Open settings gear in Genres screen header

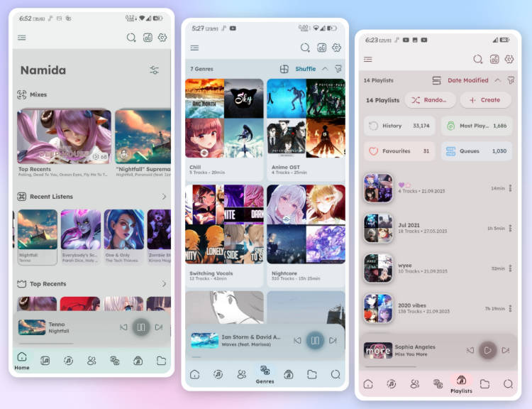[x=336, y=48]
